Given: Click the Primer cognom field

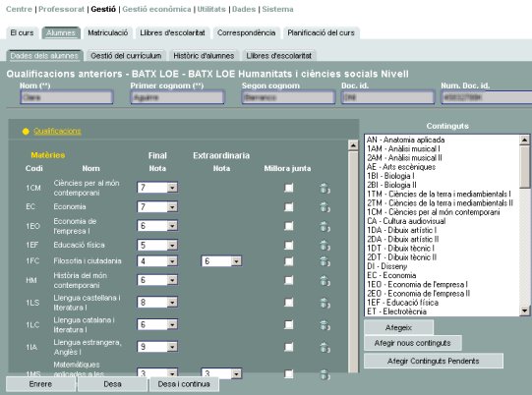Looking at the screenshot, I should [x=177, y=97].
